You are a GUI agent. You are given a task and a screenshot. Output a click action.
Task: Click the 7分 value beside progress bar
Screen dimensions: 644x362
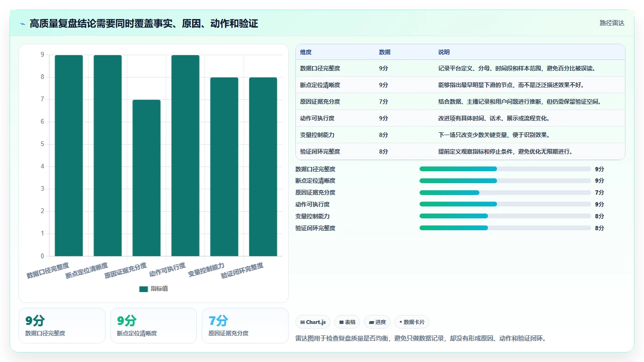tap(599, 193)
